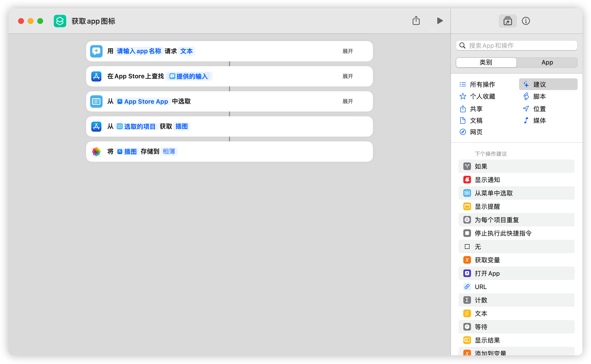Image resolution: width=591 pixels, height=364 pixels.
Task: Open the 媒体 media category
Action: (534, 120)
